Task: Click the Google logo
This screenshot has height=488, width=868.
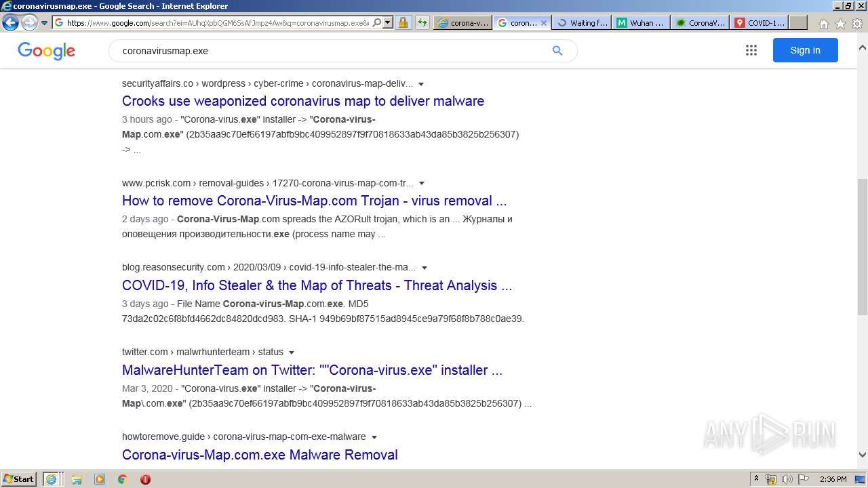Action: pyautogui.click(x=46, y=51)
